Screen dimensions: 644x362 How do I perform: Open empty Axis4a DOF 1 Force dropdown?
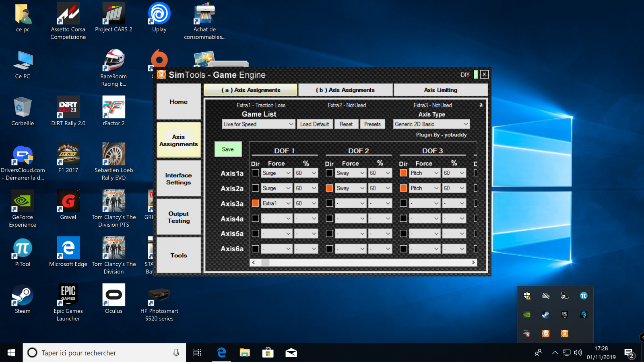277,218
